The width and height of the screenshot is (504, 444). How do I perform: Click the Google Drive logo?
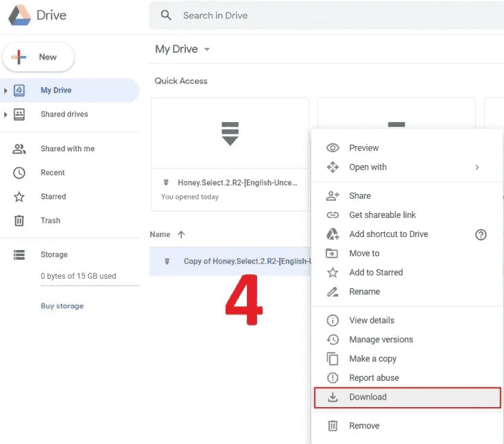[x=19, y=15]
